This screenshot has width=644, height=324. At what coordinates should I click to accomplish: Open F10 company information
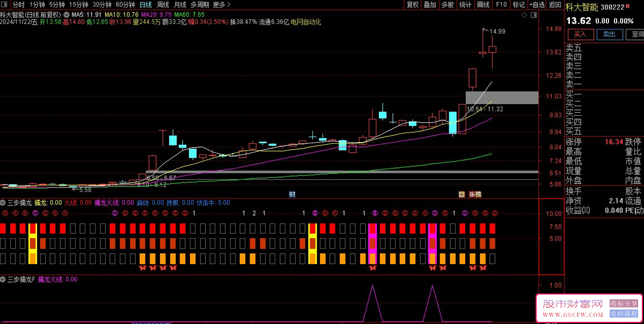pyautogui.click(x=501, y=4)
